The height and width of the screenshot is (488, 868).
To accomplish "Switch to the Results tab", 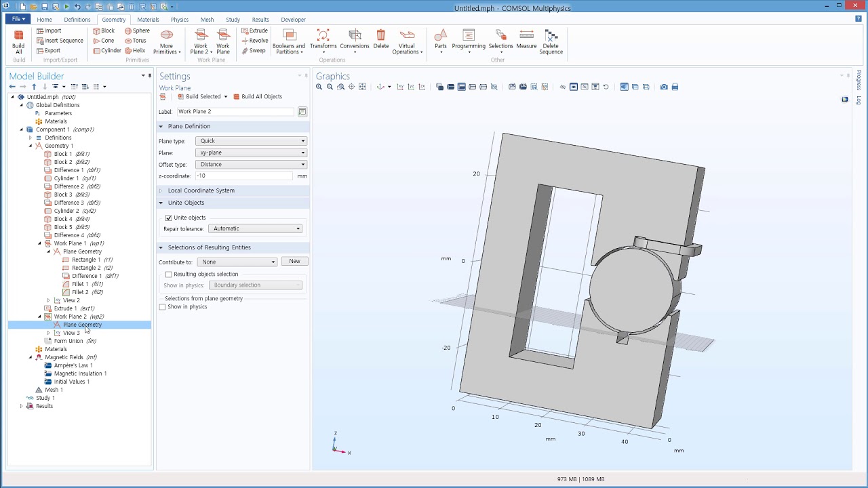I will pos(260,20).
